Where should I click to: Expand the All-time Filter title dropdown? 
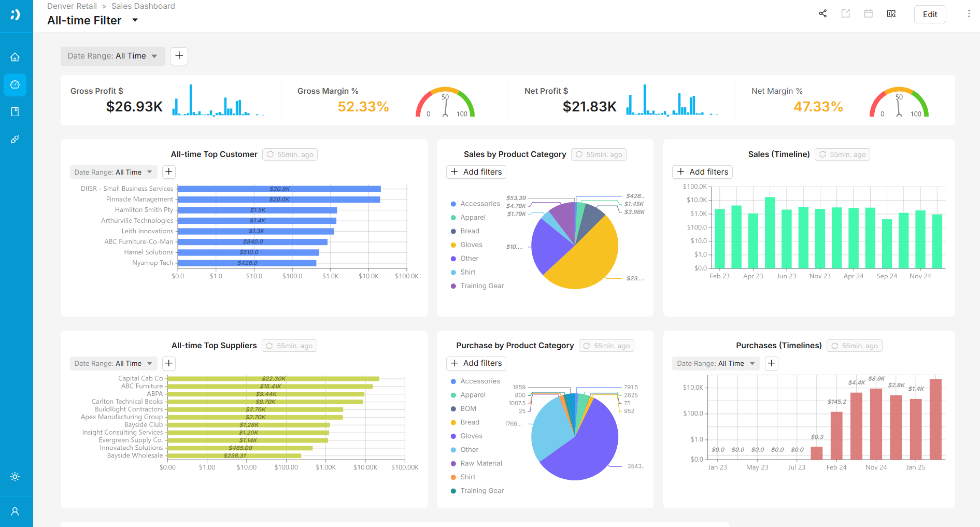pos(135,20)
